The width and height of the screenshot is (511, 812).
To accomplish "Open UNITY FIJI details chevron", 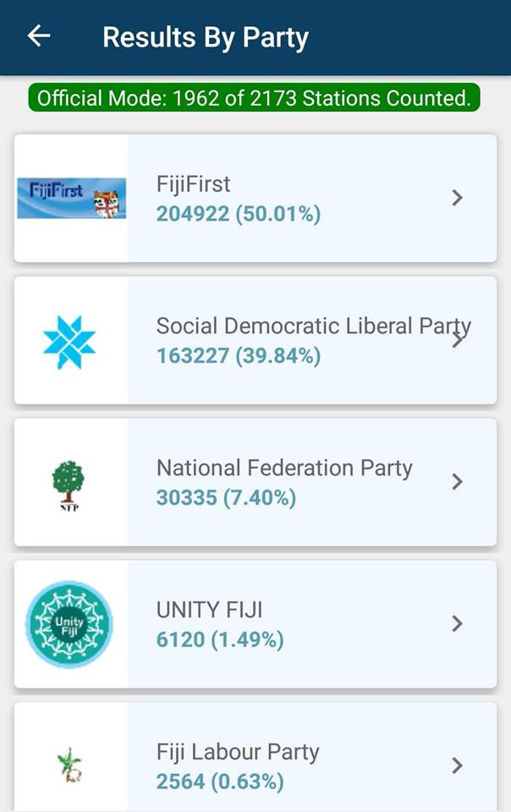I will click(457, 623).
